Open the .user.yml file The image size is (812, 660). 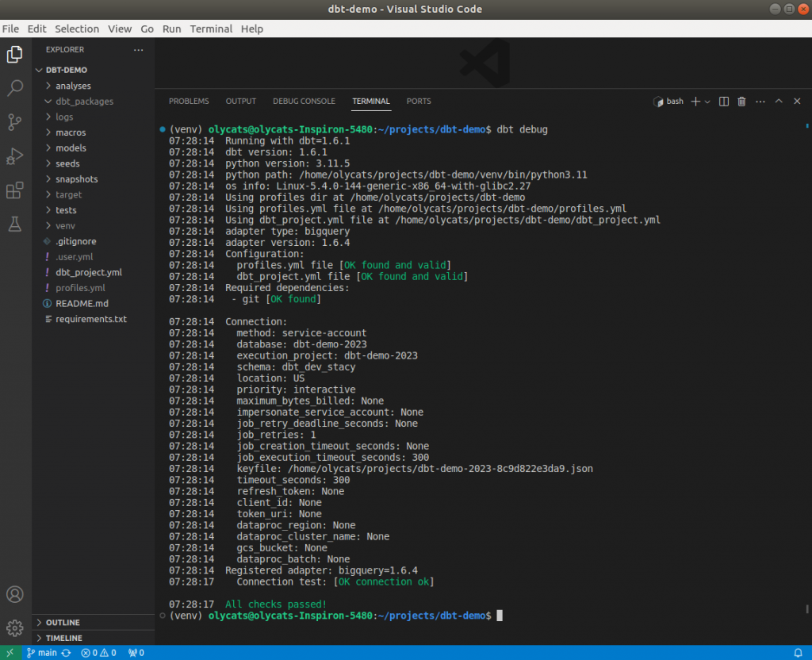point(94,257)
